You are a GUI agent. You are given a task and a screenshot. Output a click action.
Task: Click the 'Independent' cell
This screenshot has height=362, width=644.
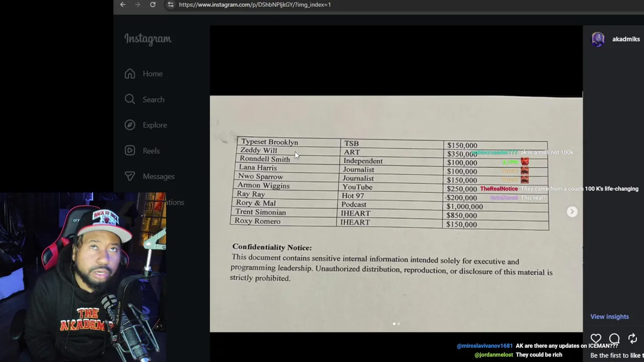pyautogui.click(x=363, y=161)
